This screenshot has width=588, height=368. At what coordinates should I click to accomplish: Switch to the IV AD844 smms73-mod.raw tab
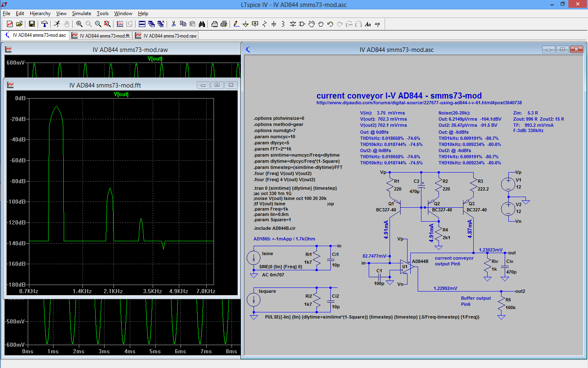tap(166, 36)
